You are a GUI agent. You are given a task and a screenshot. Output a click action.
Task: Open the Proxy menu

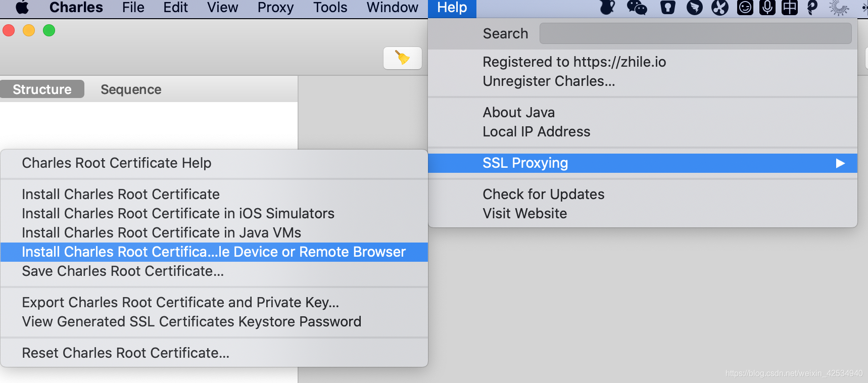pos(275,8)
